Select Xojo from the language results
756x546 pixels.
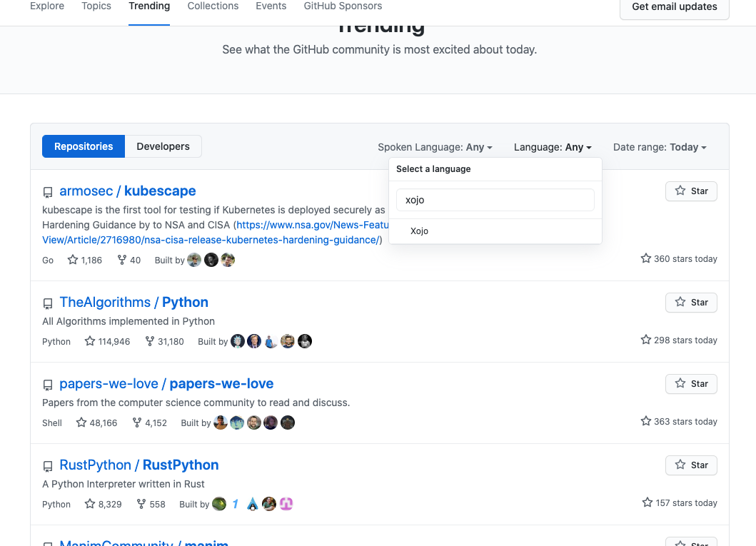click(420, 231)
